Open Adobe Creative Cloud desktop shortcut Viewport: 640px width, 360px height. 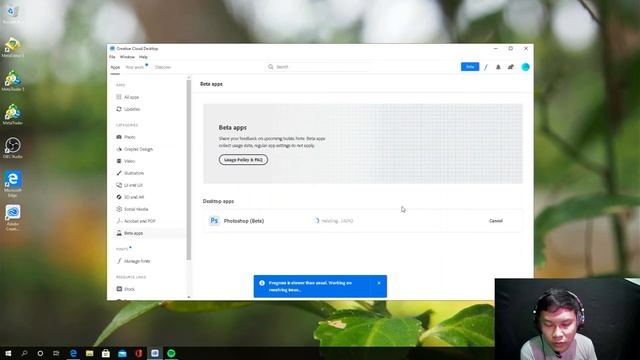(x=13, y=218)
